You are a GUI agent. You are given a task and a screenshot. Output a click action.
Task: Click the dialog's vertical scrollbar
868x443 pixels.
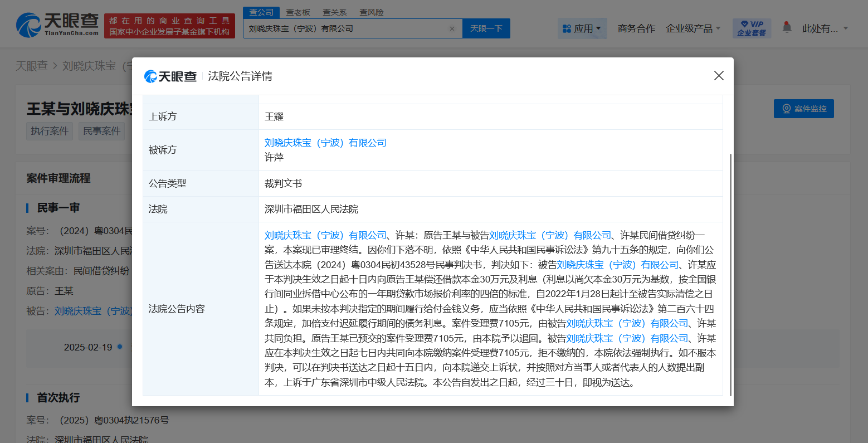(x=730, y=275)
